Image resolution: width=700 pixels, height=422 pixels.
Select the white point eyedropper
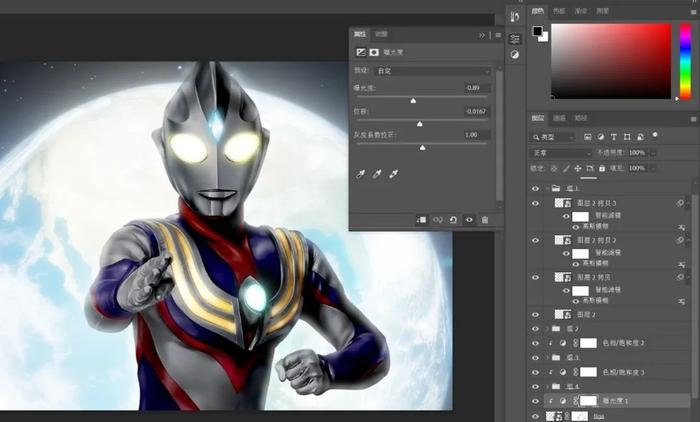(x=393, y=174)
